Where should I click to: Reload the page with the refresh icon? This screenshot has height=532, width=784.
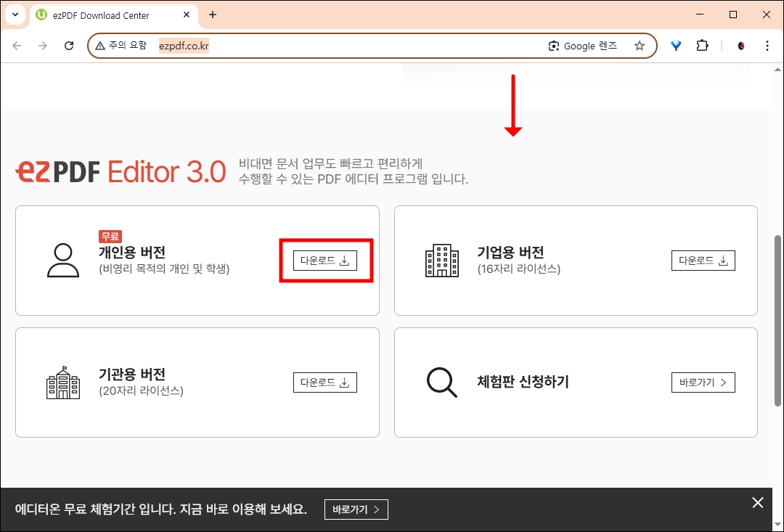coord(69,45)
